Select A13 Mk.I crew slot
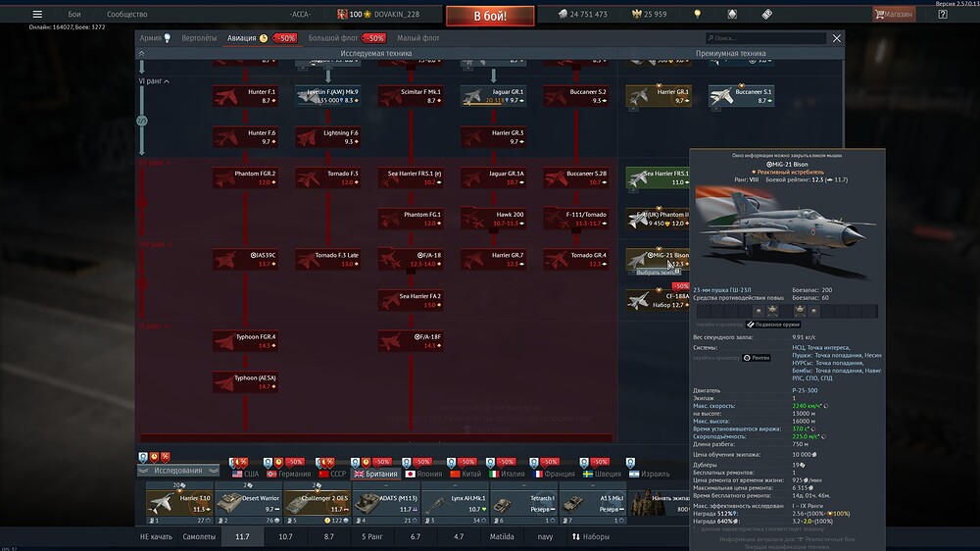 (x=592, y=503)
